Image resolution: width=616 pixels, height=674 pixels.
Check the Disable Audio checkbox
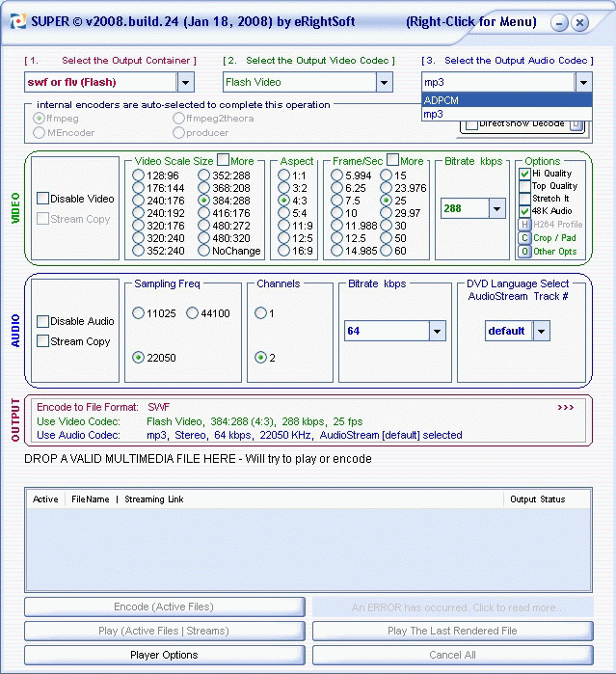point(43,321)
